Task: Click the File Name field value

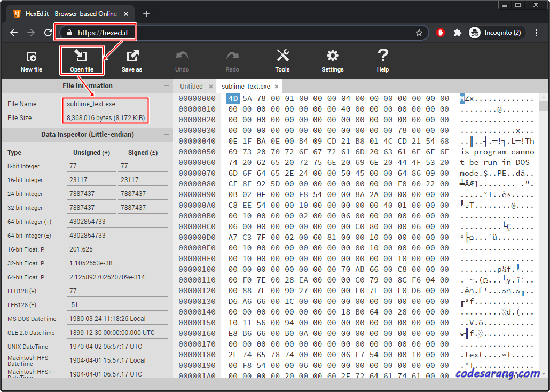Action: coord(91,104)
